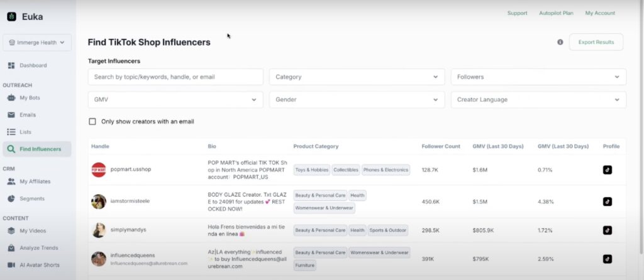This screenshot has height=280, width=644.
Task: Open simplymandys TikTok profile icon
Action: point(608,230)
